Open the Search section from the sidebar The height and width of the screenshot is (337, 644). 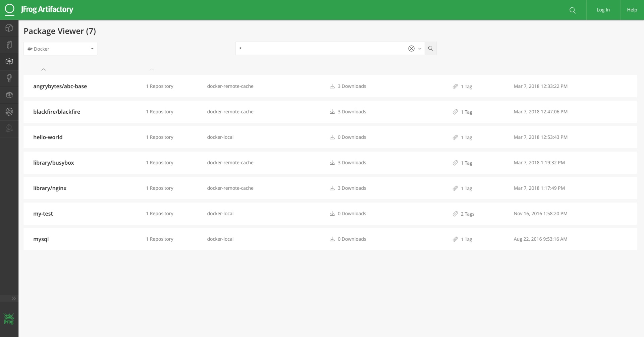pyautogui.click(x=9, y=78)
